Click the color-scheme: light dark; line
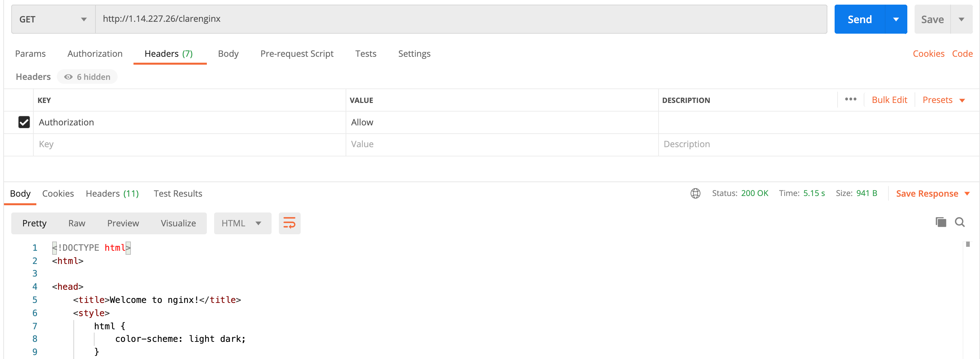This screenshot has height=359, width=980. pyautogui.click(x=180, y=339)
